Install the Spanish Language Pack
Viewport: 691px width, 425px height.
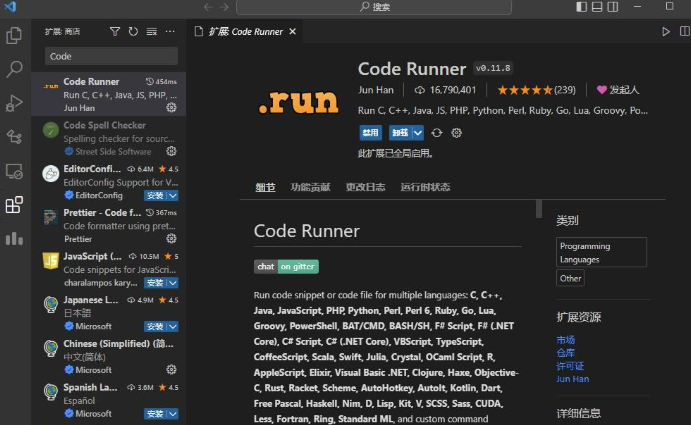click(156, 414)
